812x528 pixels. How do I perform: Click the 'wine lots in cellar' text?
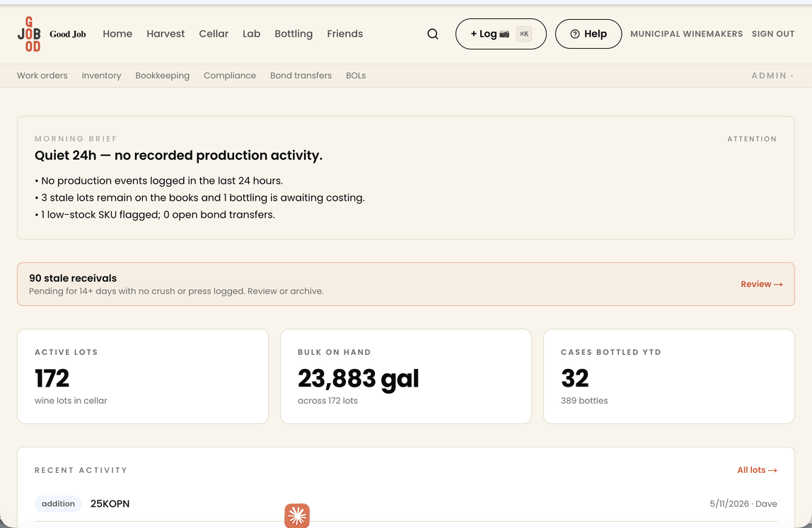click(x=71, y=401)
